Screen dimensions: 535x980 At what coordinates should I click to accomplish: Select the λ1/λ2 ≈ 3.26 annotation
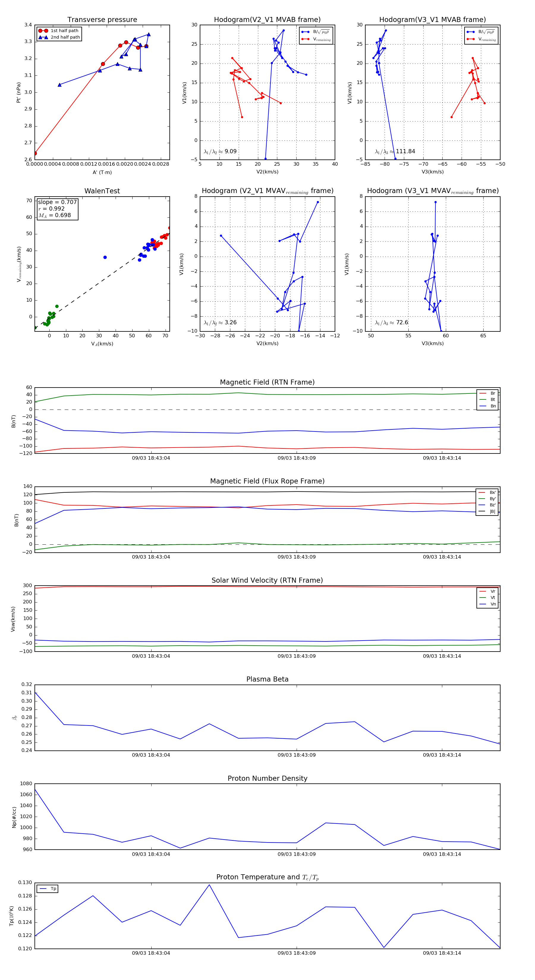coord(220,323)
